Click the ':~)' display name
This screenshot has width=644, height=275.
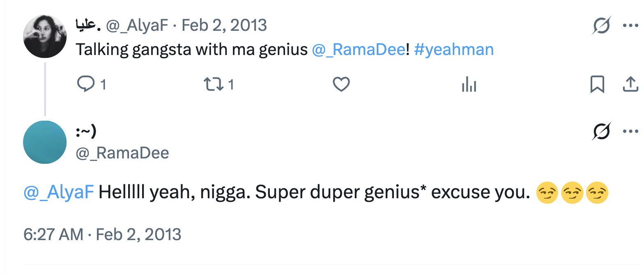tap(86, 131)
